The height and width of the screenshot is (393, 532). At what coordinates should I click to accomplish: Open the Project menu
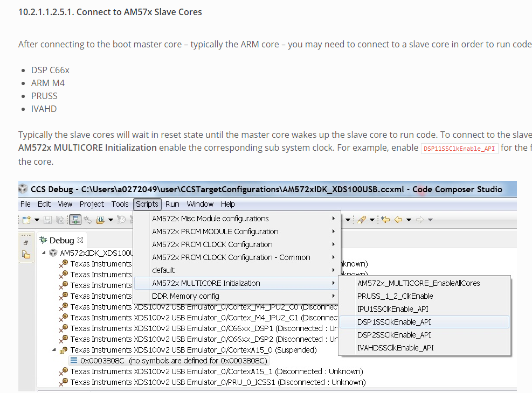tap(92, 204)
